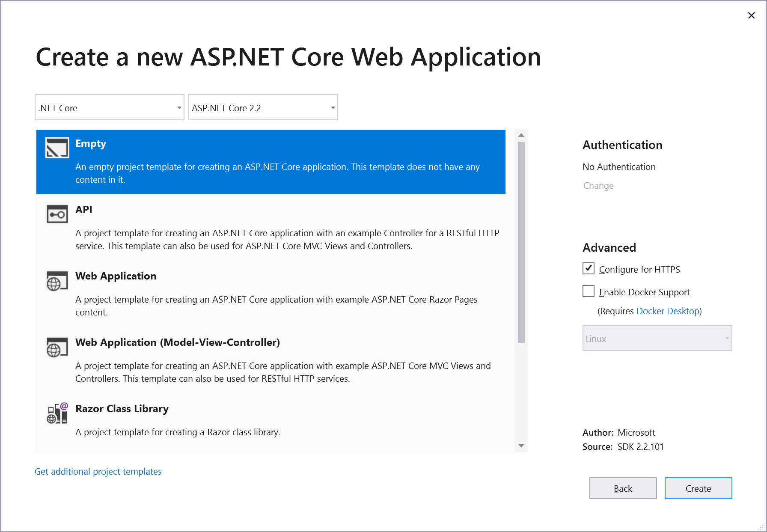Click Change authentication link

point(598,186)
